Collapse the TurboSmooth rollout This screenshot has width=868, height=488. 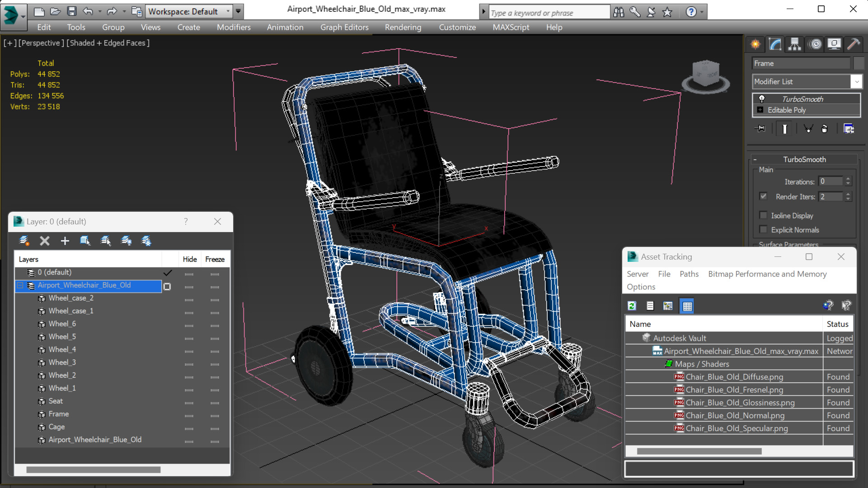pyautogui.click(x=755, y=159)
